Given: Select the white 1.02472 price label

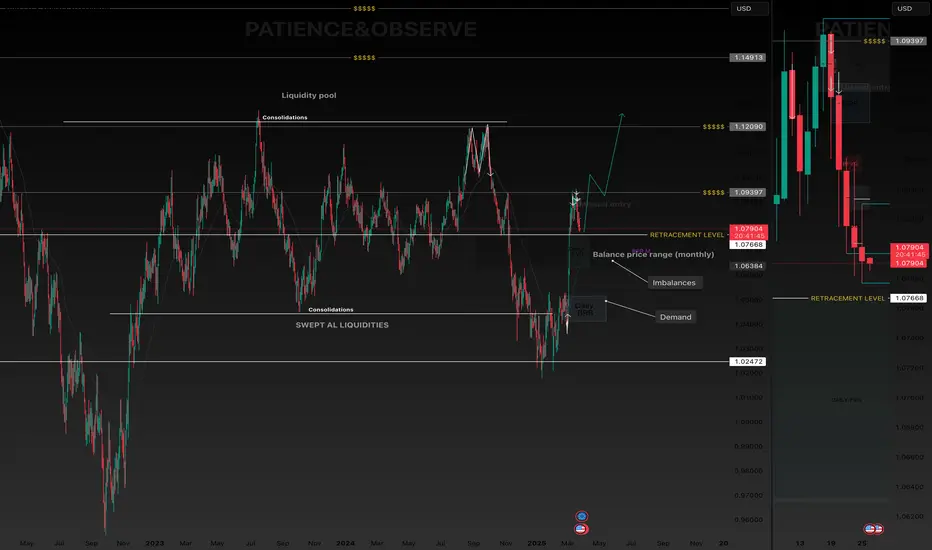Looking at the screenshot, I should click(x=748, y=362).
